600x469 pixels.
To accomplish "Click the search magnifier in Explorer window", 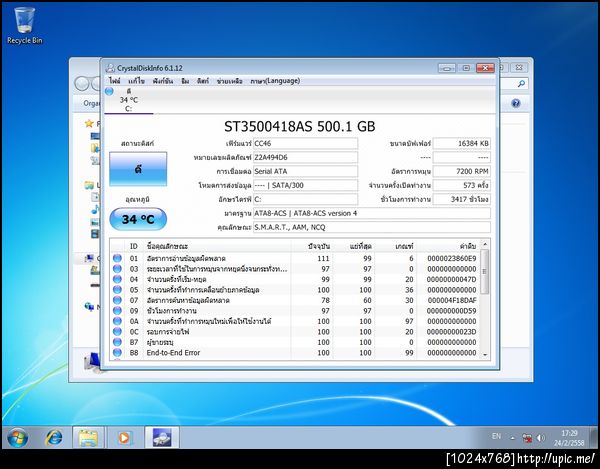I will pos(521,83).
